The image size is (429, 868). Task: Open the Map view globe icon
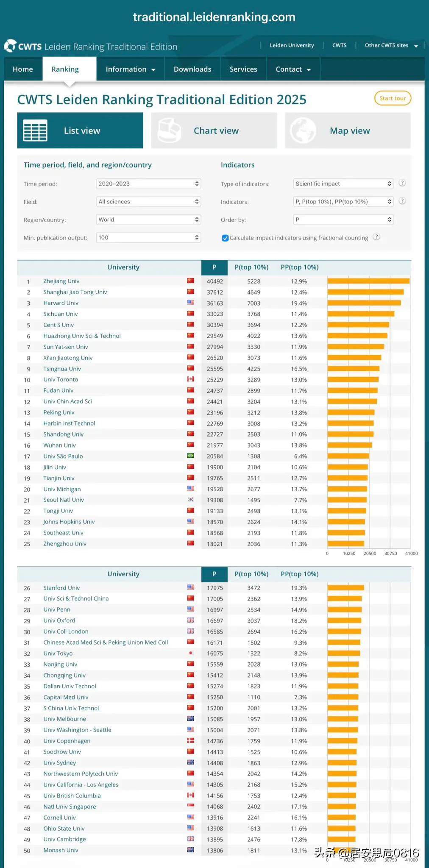pos(303,131)
